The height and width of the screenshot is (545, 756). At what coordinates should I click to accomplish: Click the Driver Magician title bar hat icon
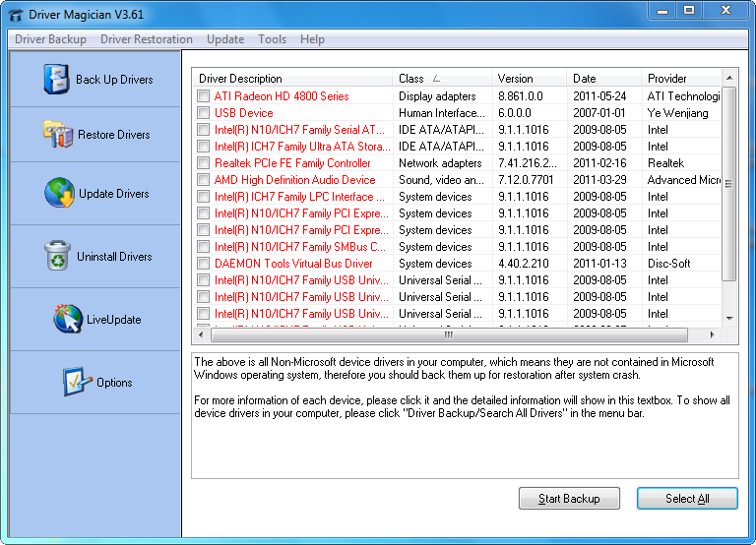16,15
